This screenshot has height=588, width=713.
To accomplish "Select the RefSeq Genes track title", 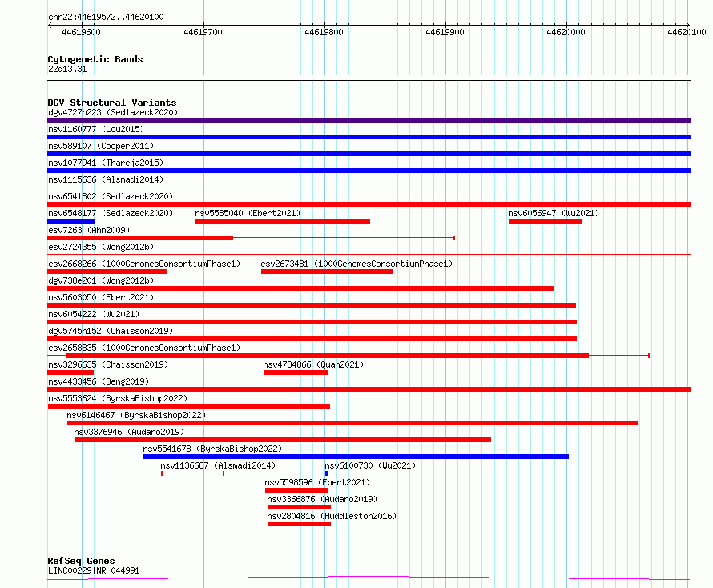I will (81, 561).
